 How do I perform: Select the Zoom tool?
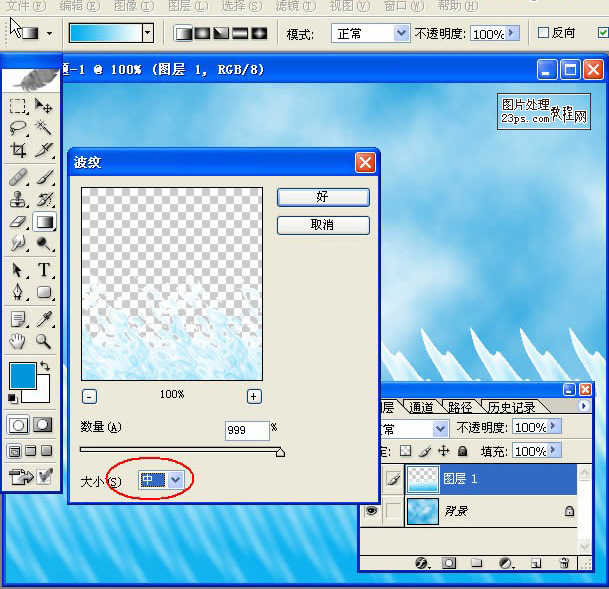pyautogui.click(x=43, y=341)
